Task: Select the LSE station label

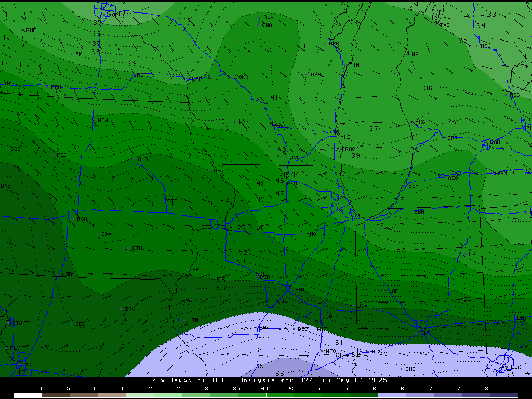Action: [197, 79]
